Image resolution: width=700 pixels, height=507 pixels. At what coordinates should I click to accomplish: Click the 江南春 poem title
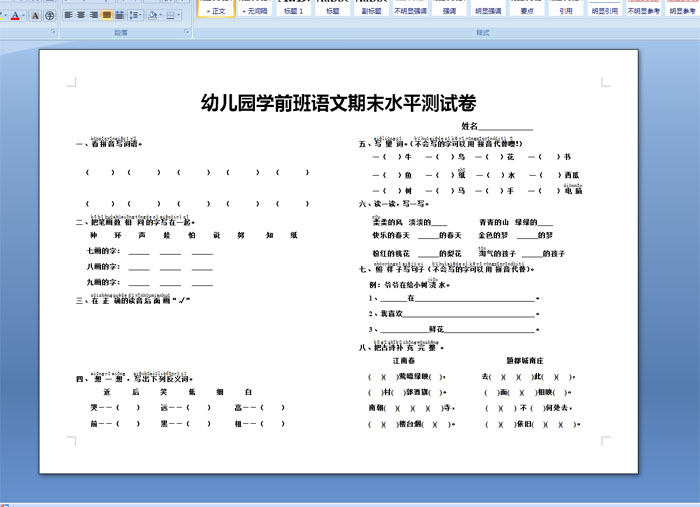click(404, 360)
